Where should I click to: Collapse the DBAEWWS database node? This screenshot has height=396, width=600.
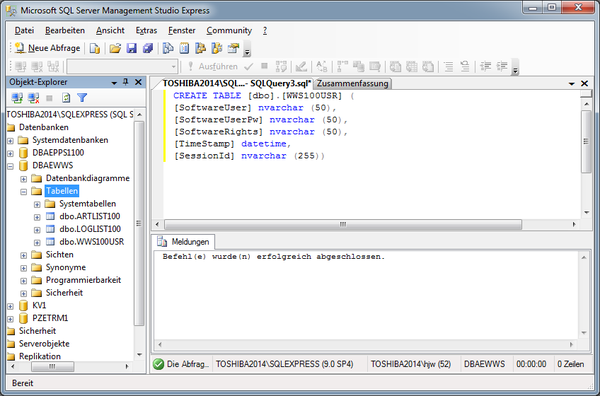pos(10,166)
